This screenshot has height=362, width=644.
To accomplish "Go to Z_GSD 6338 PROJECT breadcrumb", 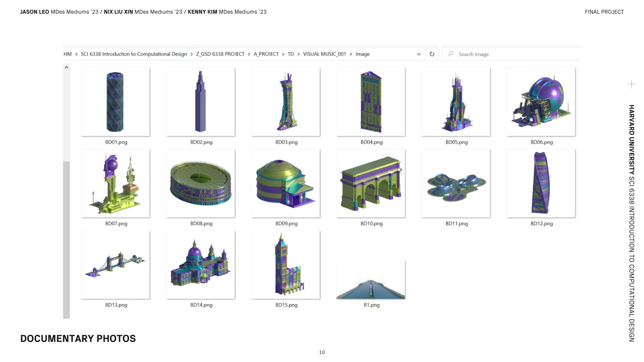I will click(x=220, y=54).
